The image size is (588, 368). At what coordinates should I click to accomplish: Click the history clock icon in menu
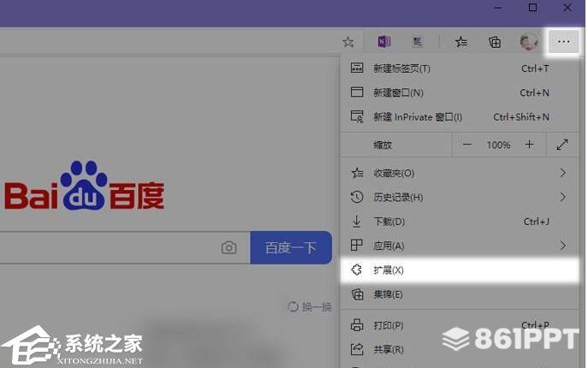tap(357, 197)
